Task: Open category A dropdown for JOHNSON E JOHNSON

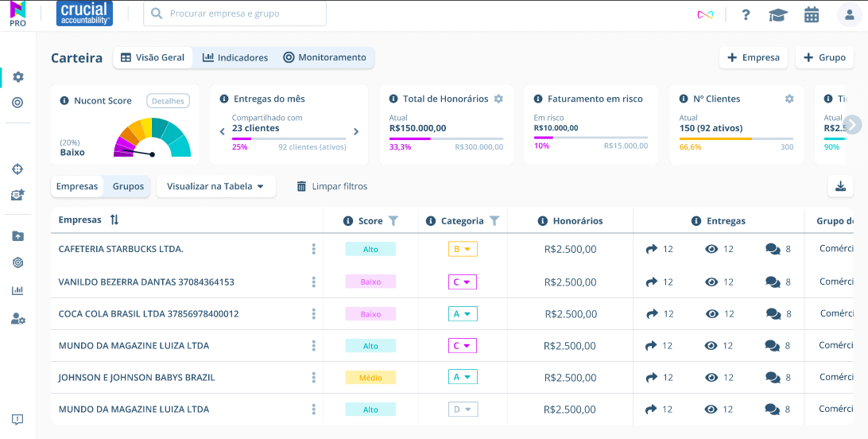Action: (x=463, y=377)
